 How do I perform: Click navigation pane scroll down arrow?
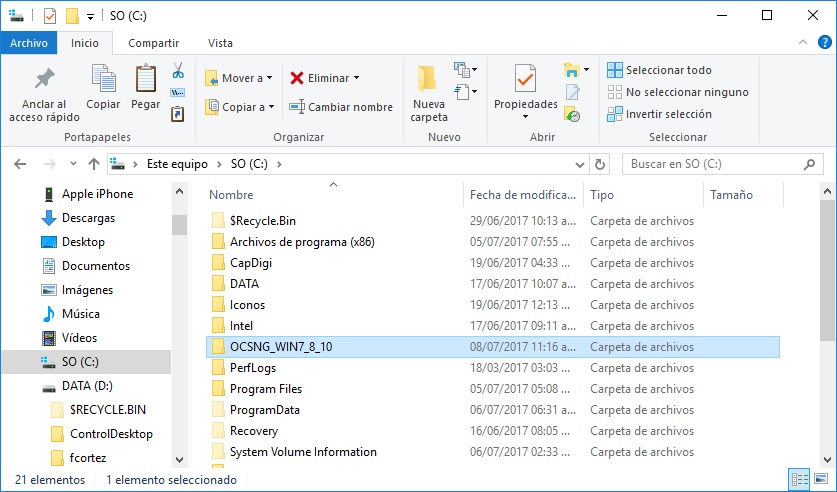coord(179,459)
